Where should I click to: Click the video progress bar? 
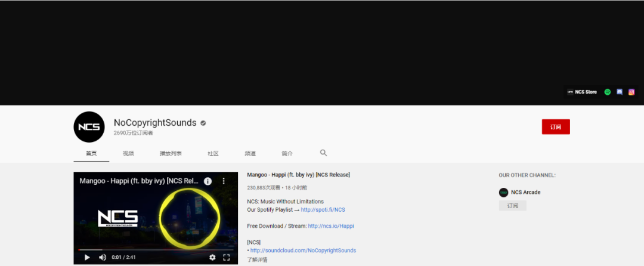click(156, 249)
